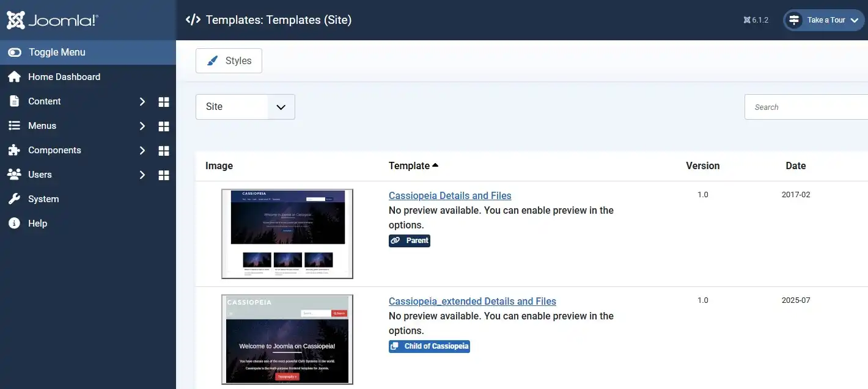Click the copy icon in Child badge
Screen dimensions: 868x389
[395, 346]
